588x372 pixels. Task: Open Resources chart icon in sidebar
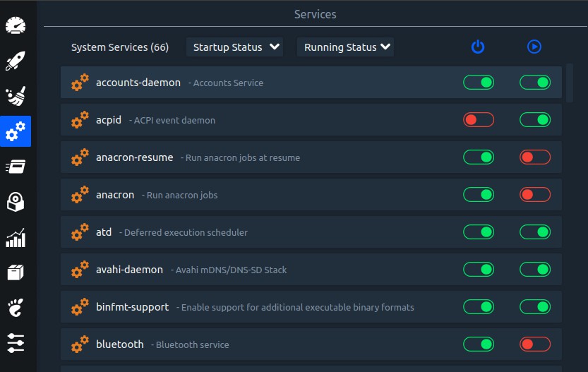click(16, 238)
